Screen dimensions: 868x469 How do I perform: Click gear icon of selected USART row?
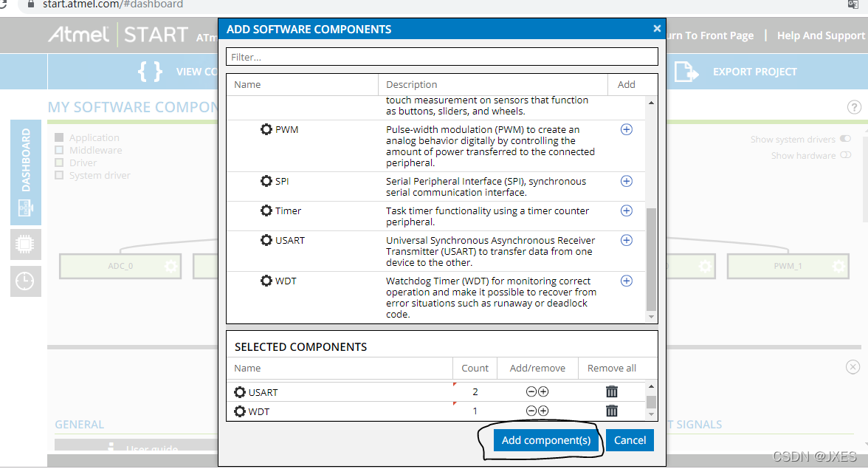coord(240,392)
